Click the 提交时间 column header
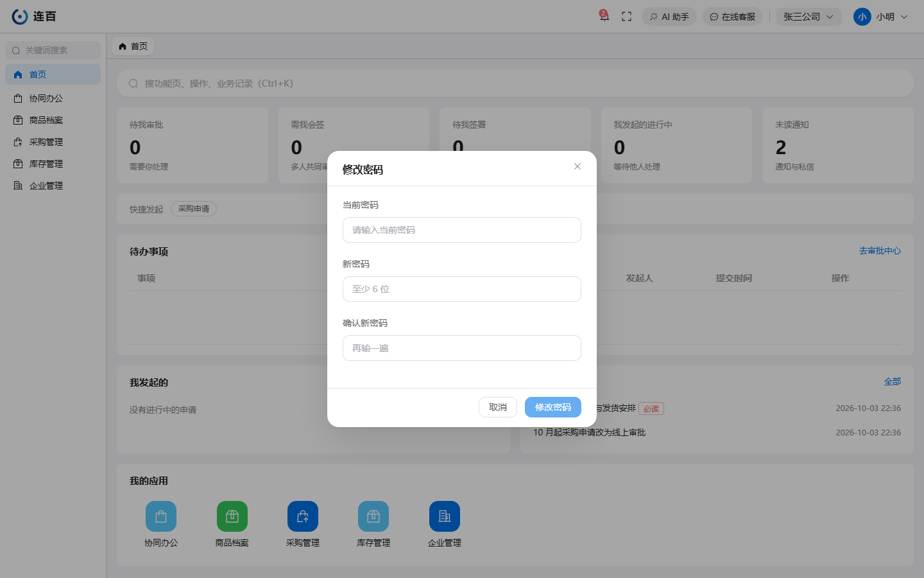Screen dimensions: 924x578 (x=734, y=278)
